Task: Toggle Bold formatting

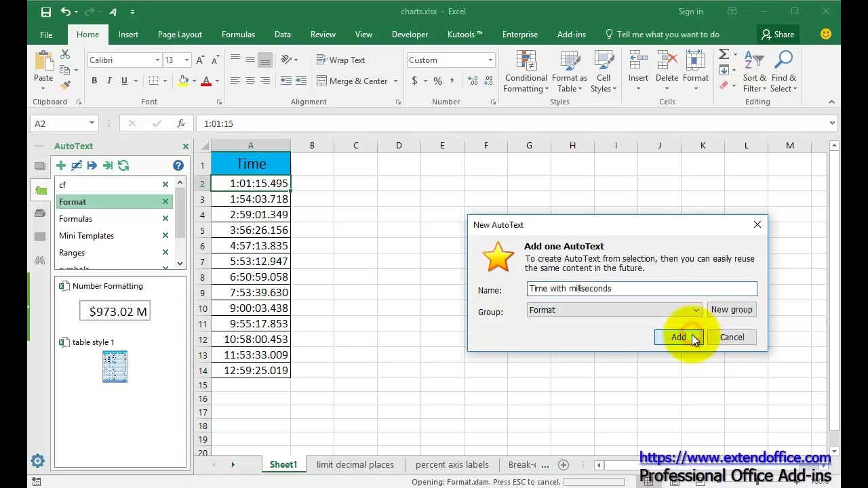Action: point(94,81)
